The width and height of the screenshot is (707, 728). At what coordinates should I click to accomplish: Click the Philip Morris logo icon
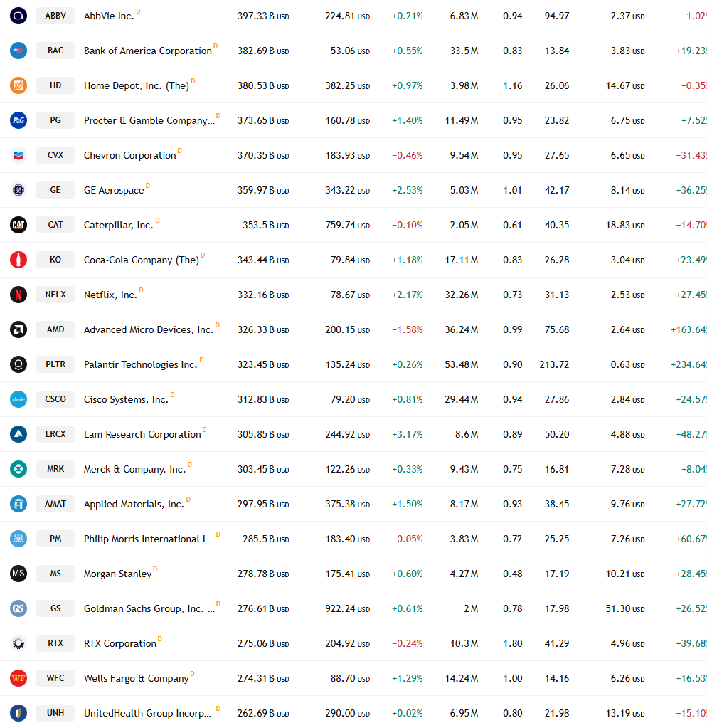[18, 539]
